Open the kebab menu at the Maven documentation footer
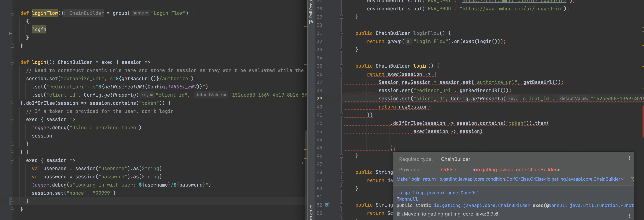 pyautogui.click(x=629, y=216)
